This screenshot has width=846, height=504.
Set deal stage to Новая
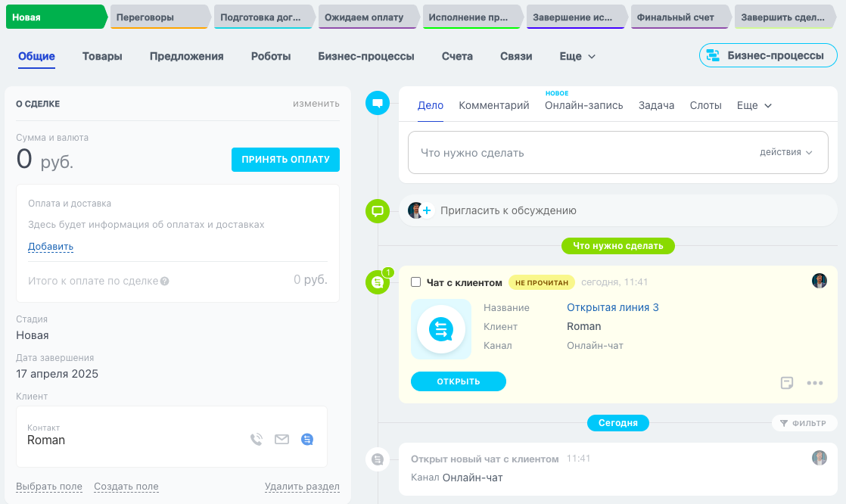click(56, 17)
